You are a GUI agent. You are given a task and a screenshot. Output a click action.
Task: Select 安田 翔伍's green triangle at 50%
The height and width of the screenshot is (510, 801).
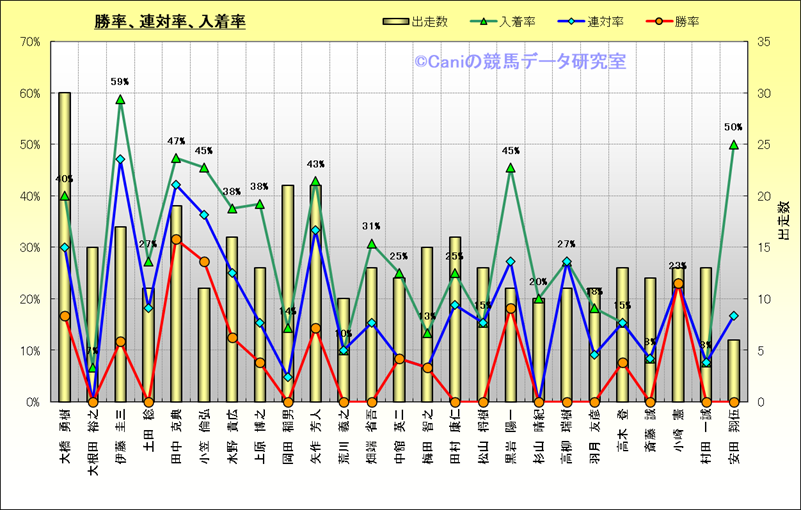tap(733, 144)
